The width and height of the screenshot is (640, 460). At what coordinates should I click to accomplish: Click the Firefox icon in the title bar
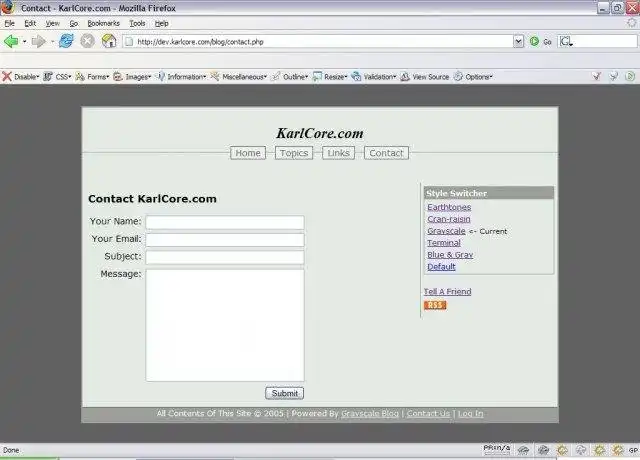[x=7, y=7]
